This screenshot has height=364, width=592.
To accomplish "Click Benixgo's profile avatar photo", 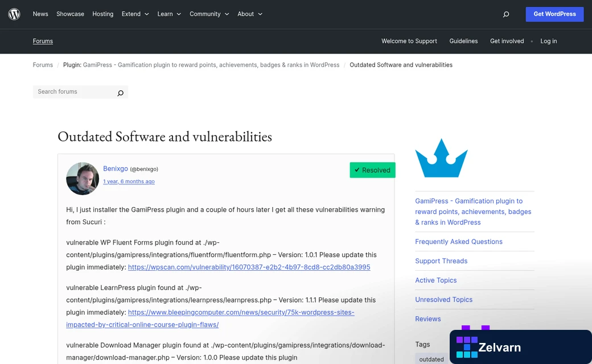I will click(83, 179).
